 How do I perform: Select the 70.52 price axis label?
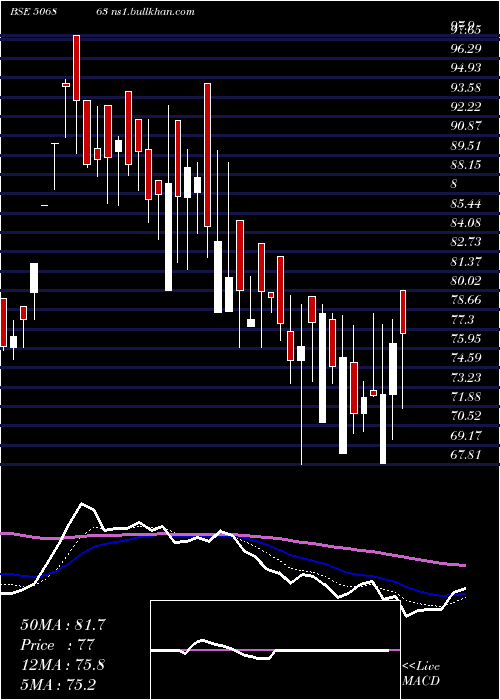coord(466,416)
